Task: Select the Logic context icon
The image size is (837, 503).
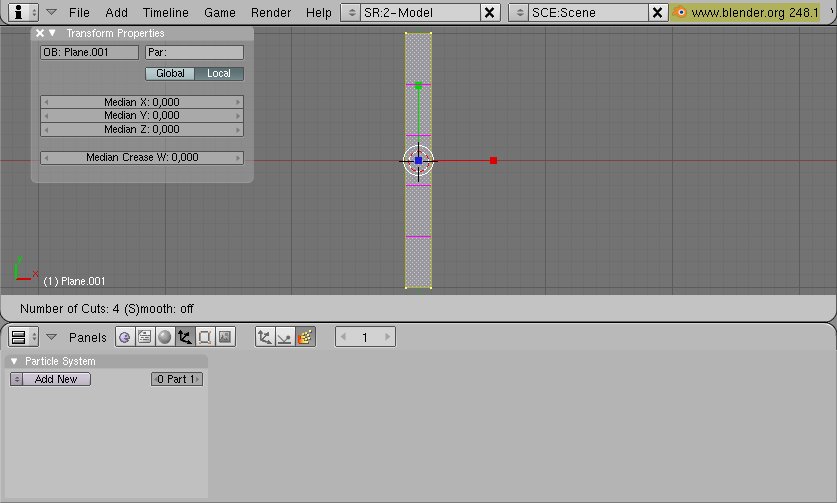Action: (125, 337)
